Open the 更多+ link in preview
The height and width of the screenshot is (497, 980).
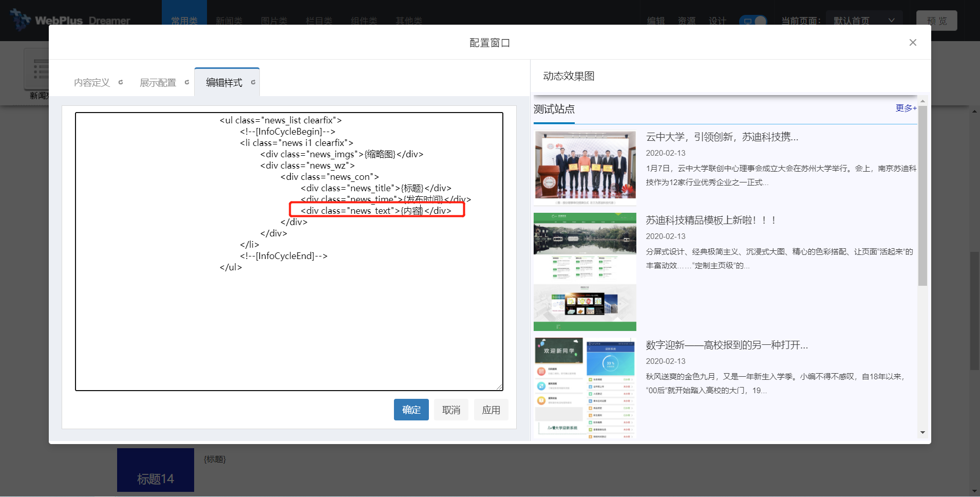pyautogui.click(x=906, y=108)
